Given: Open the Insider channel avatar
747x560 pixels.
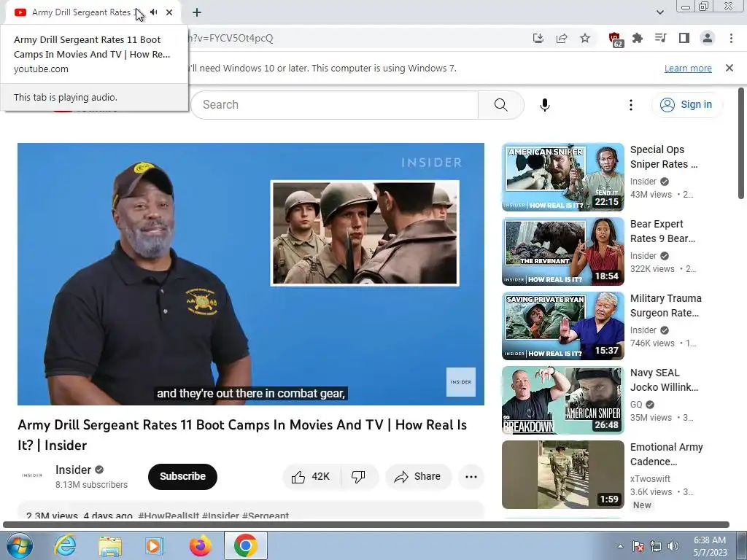Looking at the screenshot, I should [x=32, y=475].
